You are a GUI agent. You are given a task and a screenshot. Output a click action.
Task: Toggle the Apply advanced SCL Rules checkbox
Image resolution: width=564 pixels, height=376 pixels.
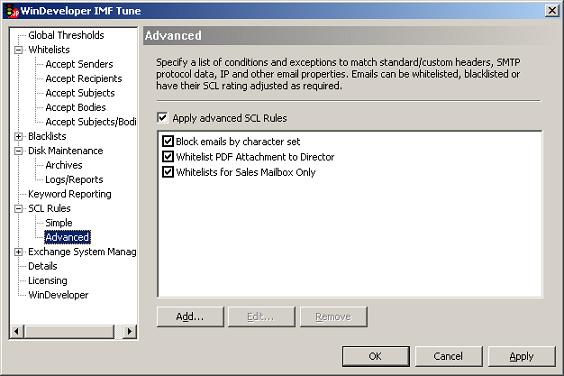pos(163,118)
